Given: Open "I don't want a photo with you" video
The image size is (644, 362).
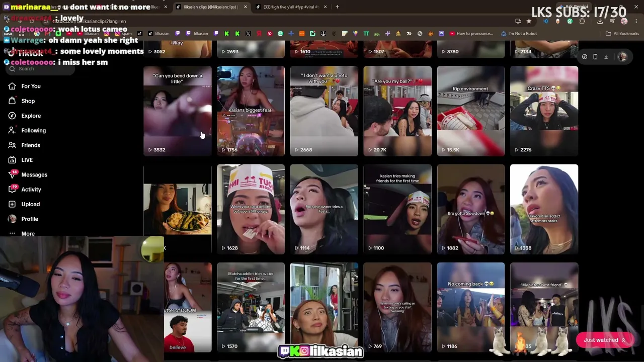Looking at the screenshot, I should click(324, 111).
